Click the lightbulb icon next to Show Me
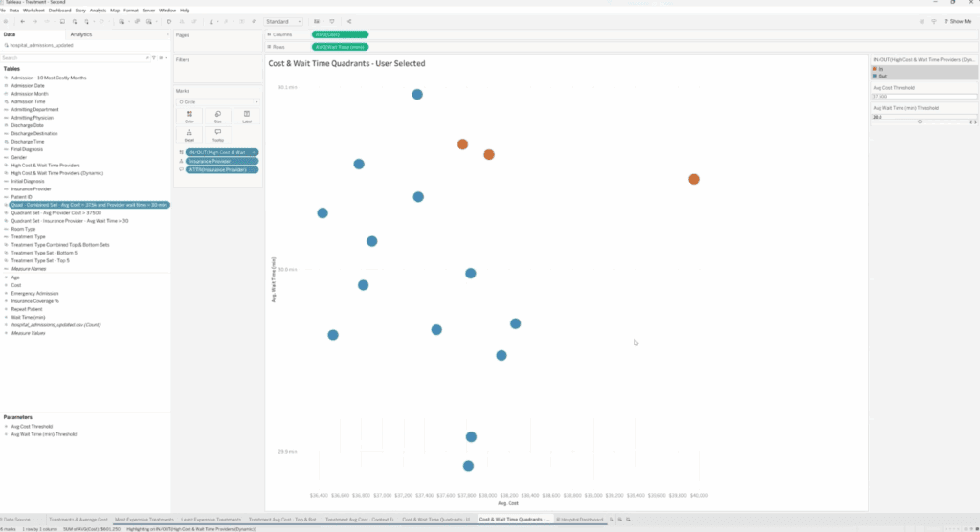Viewport: 980px width, 532px height. pyautogui.click(x=934, y=21)
